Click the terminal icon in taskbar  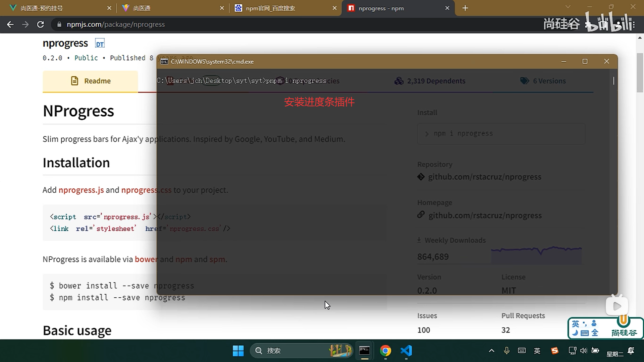click(364, 351)
